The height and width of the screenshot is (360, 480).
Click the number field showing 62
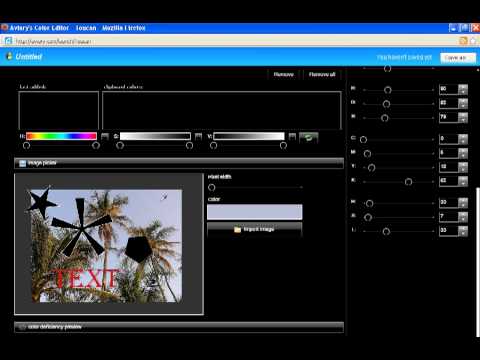click(x=449, y=181)
